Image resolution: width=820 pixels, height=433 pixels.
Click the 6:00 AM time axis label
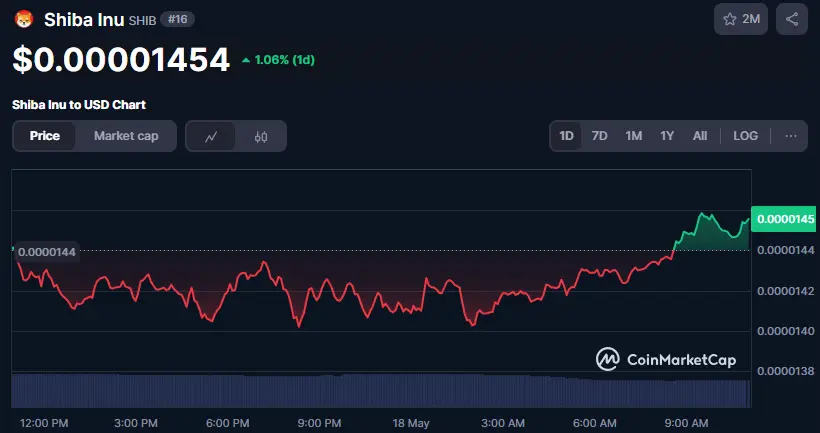(594, 423)
